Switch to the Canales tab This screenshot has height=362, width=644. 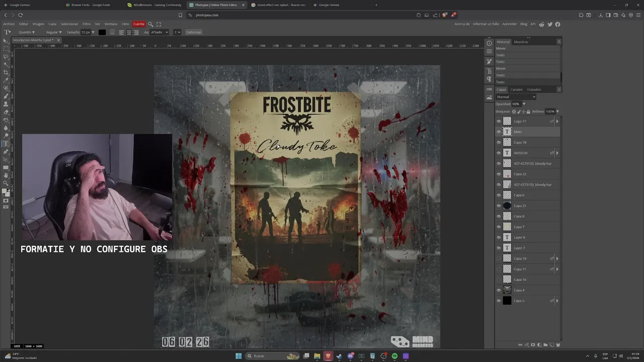[516, 89]
